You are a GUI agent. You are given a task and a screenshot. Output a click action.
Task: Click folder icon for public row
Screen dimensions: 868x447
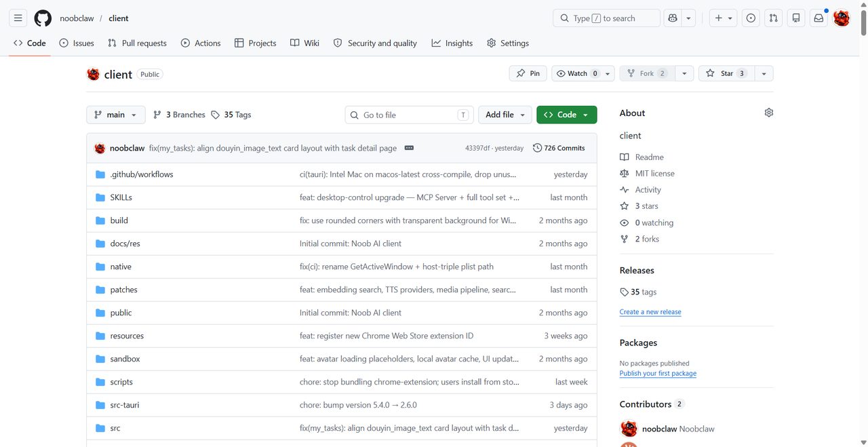click(100, 313)
